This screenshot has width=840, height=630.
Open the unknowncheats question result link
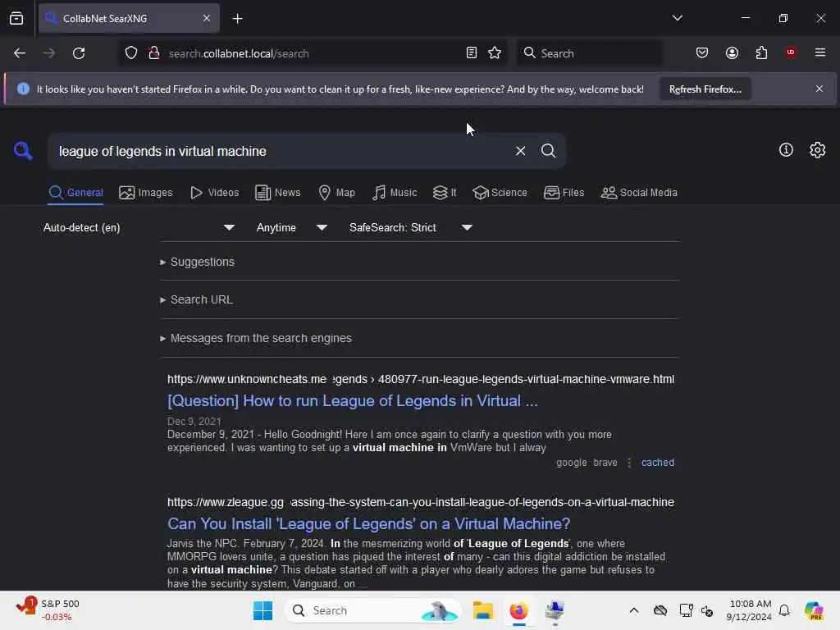pos(353,401)
